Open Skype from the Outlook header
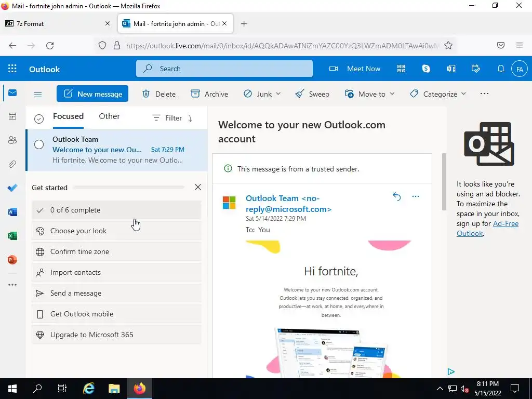This screenshot has height=399, width=532. tap(426, 69)
